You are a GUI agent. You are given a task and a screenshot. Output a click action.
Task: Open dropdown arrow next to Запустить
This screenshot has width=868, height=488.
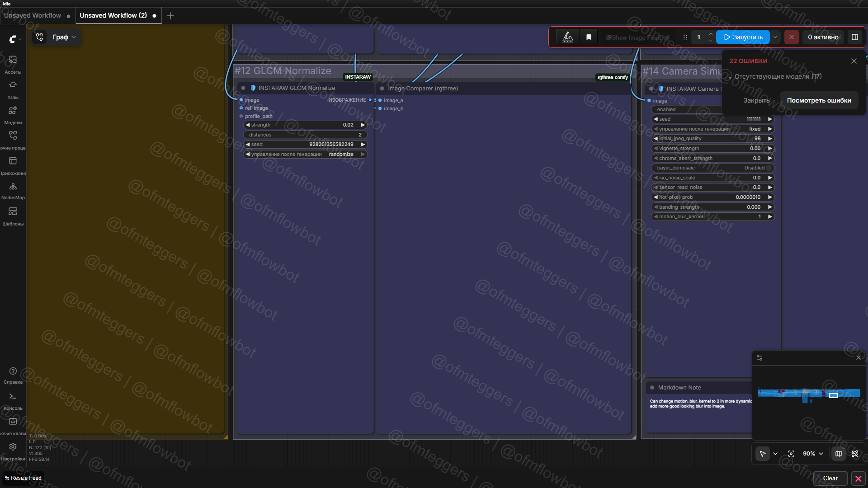(775, 38)
